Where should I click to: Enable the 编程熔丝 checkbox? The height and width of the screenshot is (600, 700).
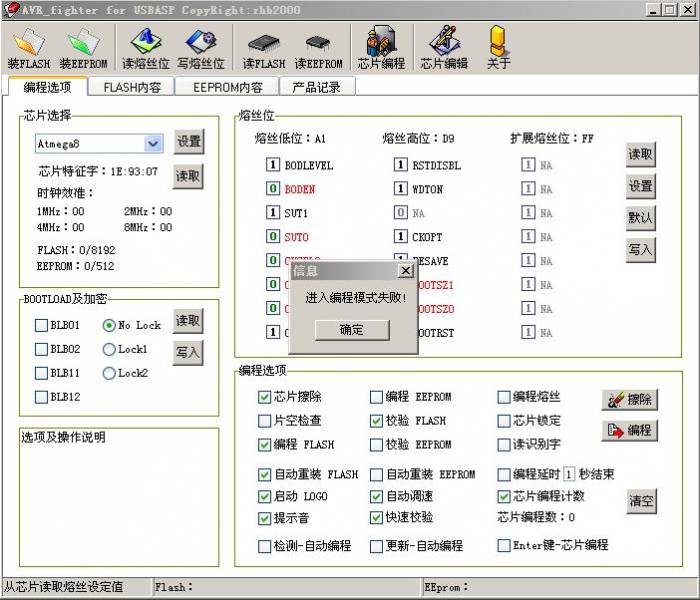504,397
